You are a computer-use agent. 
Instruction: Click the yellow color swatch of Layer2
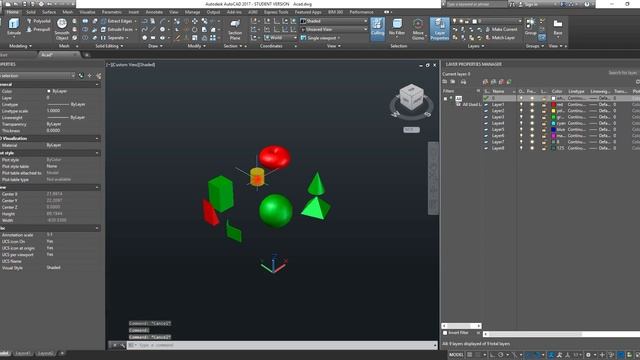point(553,111)
